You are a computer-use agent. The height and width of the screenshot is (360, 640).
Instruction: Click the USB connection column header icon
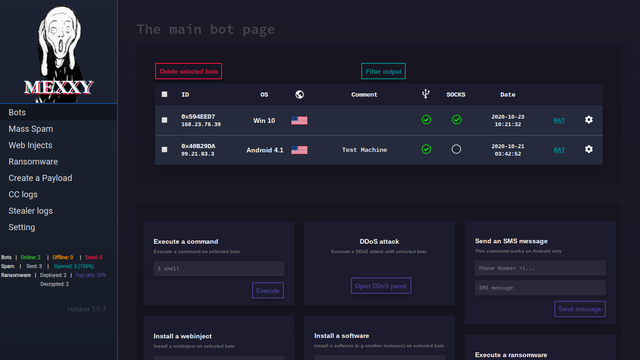point(425,94)
